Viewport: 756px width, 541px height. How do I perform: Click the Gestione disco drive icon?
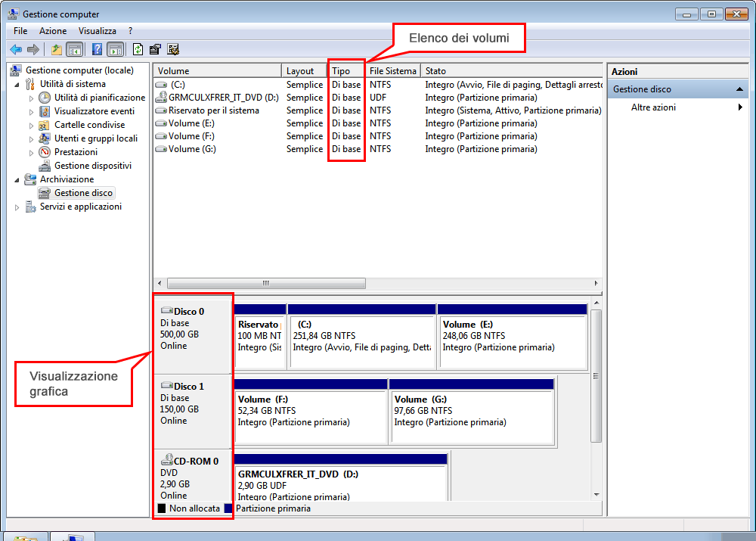45,193
